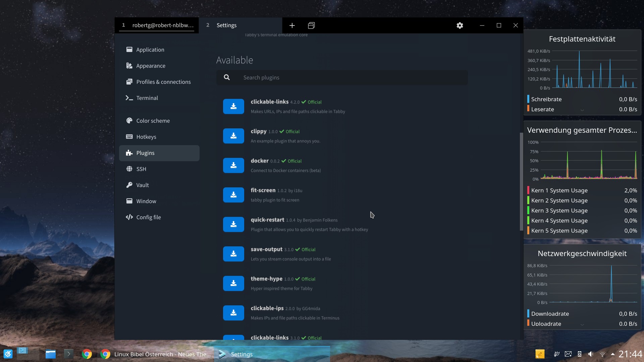Click the Festplattenaktivität graph
This screenshot has width=644, height=362.
[x=595, y=69]
